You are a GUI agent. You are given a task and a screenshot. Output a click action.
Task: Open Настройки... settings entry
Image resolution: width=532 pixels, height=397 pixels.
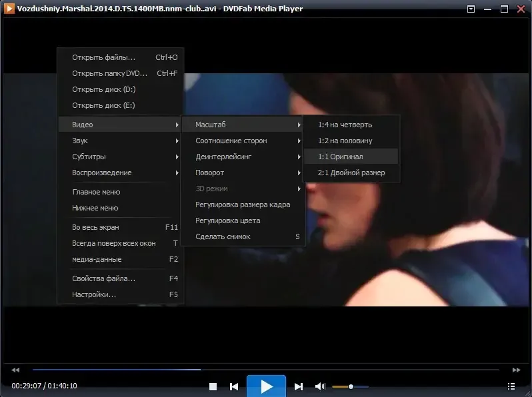94,294
